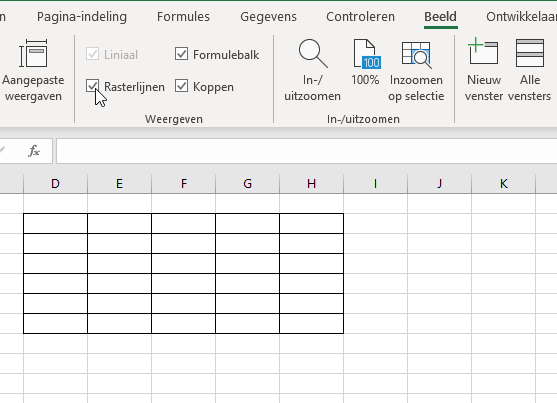Open the Gegevens tab
The height and width of the screenshot is (403, 557).
tap(268, 17)
